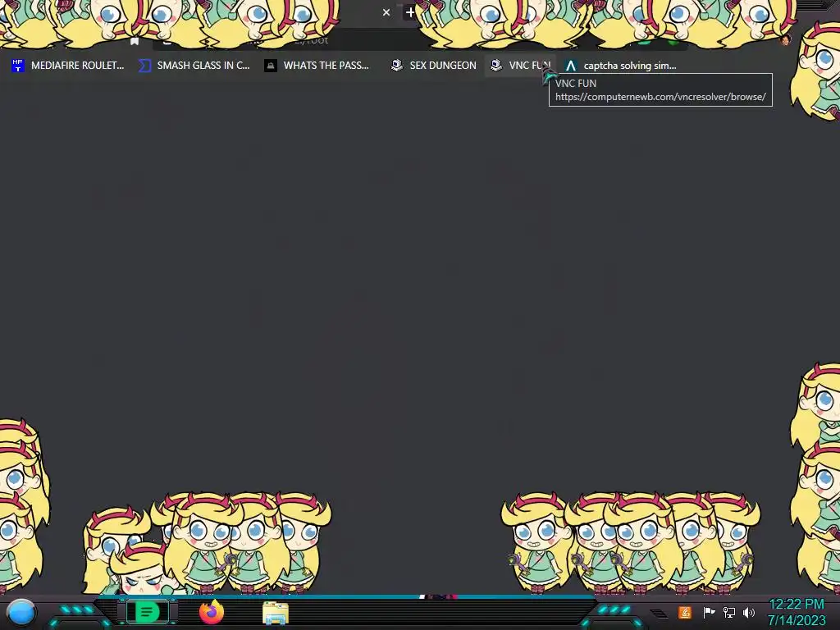Open the WHATS THE PASS... bookmark

(317, 66)
